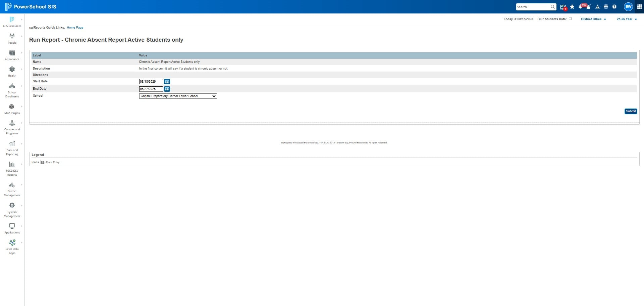
Task: Open Attendance in the sidebar
Action: click(x=12, y=55)
